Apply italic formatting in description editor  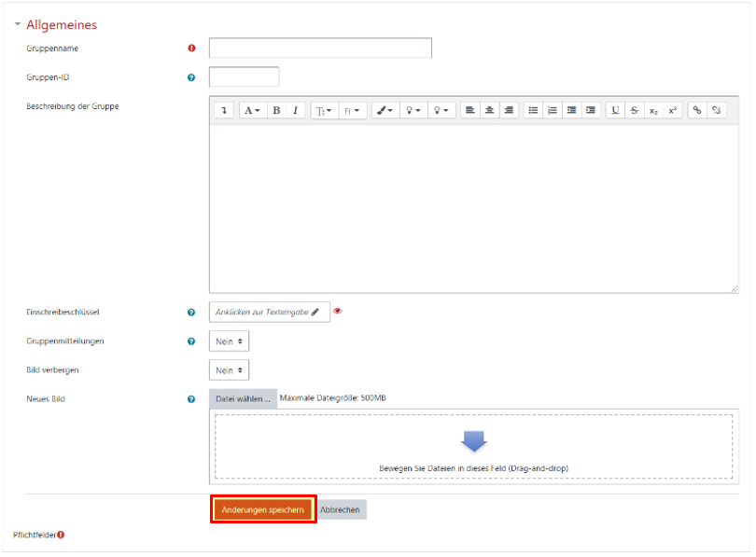296,110
